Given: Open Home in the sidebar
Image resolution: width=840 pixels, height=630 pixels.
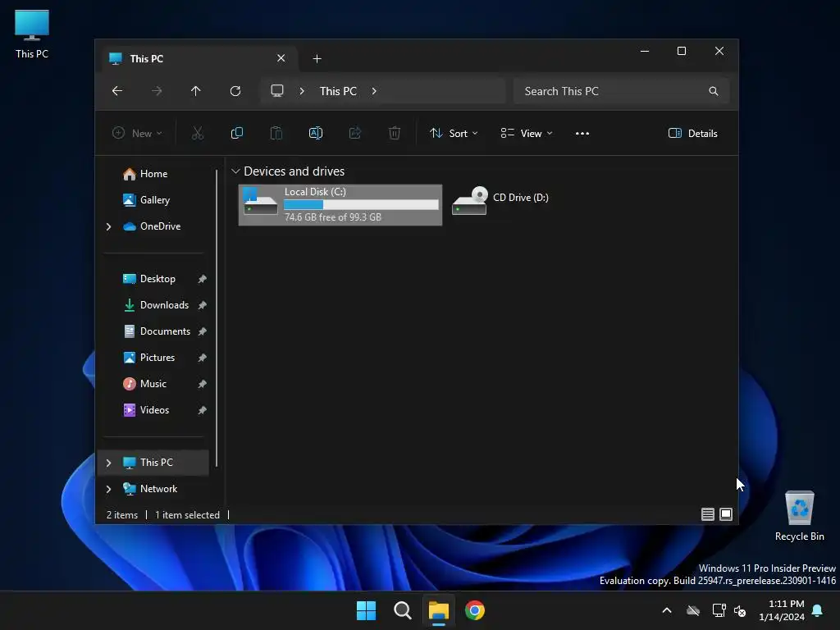Looking at the screenshot, I should coord(153,174).
